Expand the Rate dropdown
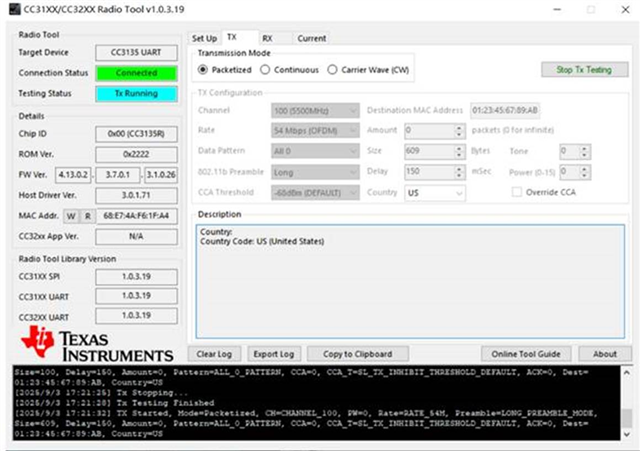 click(x=315, y=131)
